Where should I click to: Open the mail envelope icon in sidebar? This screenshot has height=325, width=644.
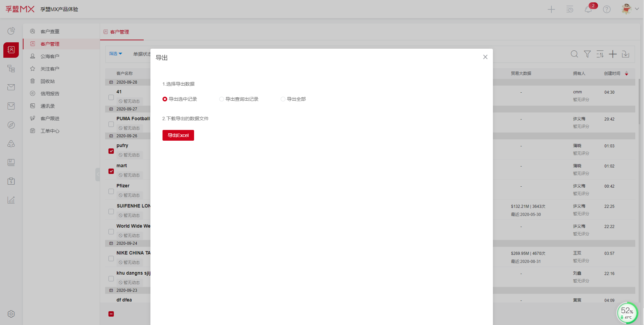(x=11, y=87)
